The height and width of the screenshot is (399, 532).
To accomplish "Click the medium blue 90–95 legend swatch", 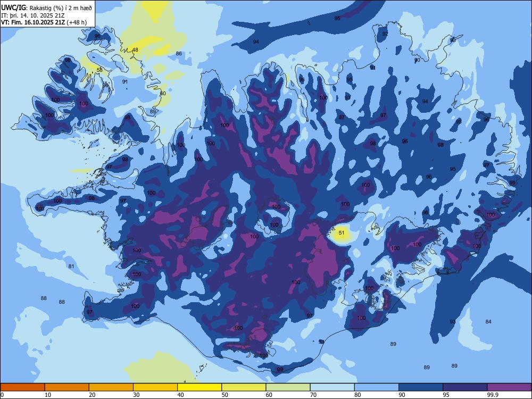I will (421, 387).
